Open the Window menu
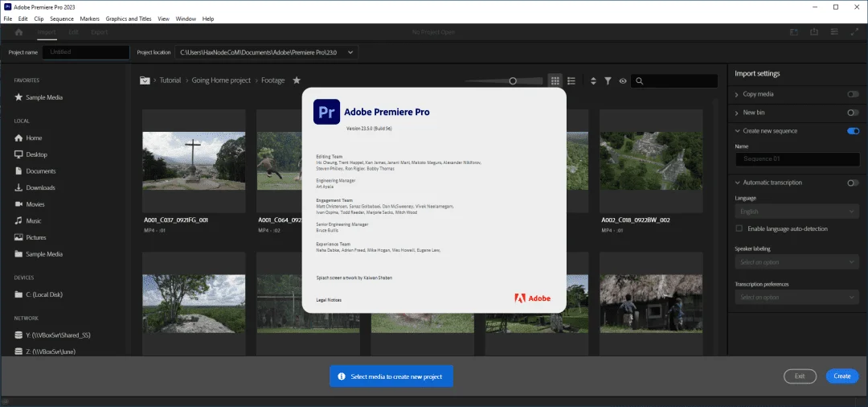The width and height of the screenshot is (868, 407). [186, 18]
